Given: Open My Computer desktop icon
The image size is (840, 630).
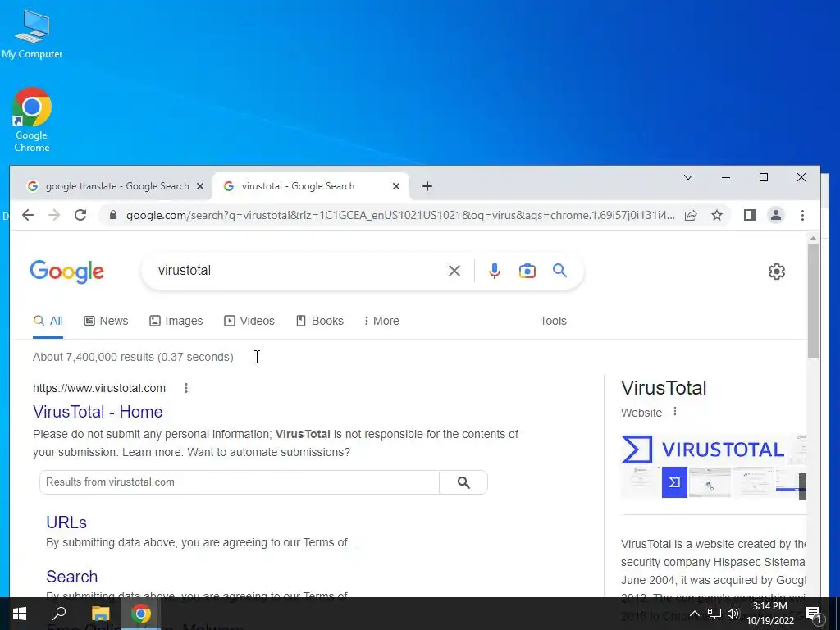Looking at the screenshot, I should [32, 34].
